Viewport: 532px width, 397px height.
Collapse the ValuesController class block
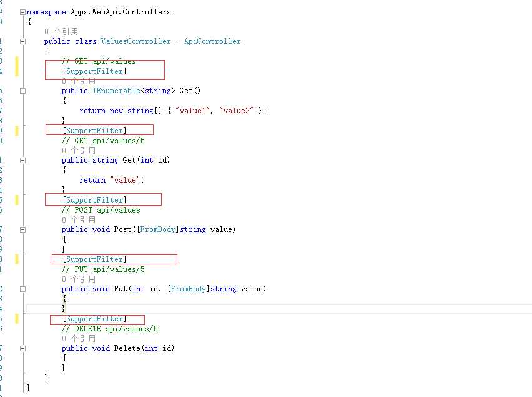tap(22, 42)
